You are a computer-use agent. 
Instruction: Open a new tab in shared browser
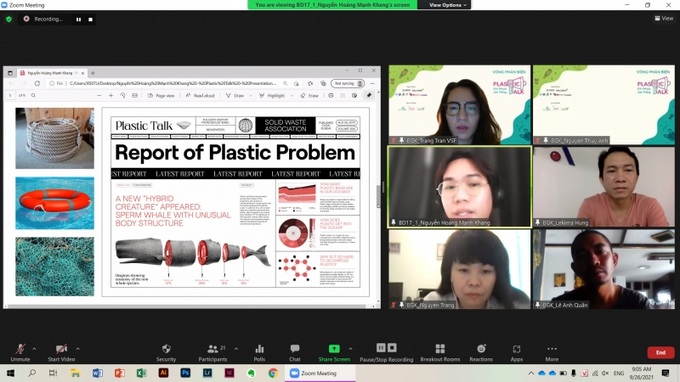(92, 73)
